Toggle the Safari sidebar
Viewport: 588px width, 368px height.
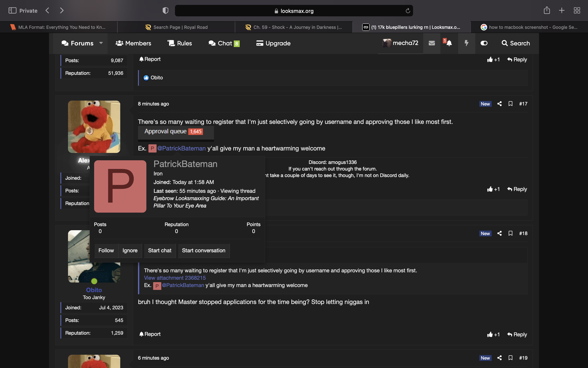(x=12, y=10)
